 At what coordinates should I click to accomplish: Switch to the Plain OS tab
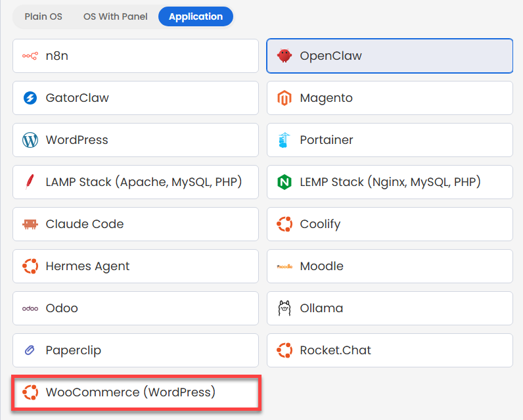(x=43, y=16)
